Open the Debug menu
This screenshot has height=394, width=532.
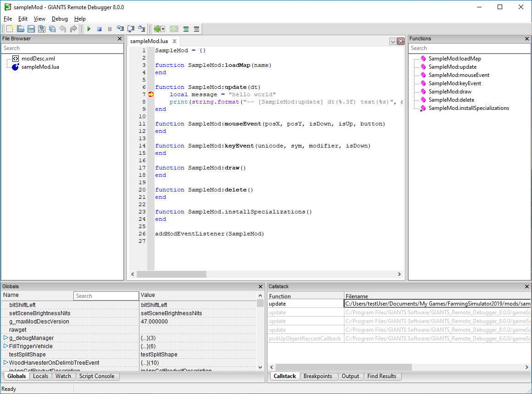60,19
